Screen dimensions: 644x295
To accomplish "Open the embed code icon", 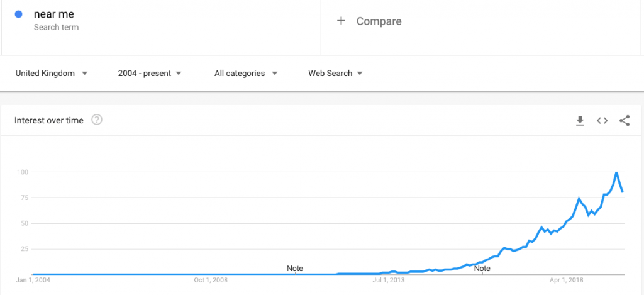I will (x=602, y=121).
